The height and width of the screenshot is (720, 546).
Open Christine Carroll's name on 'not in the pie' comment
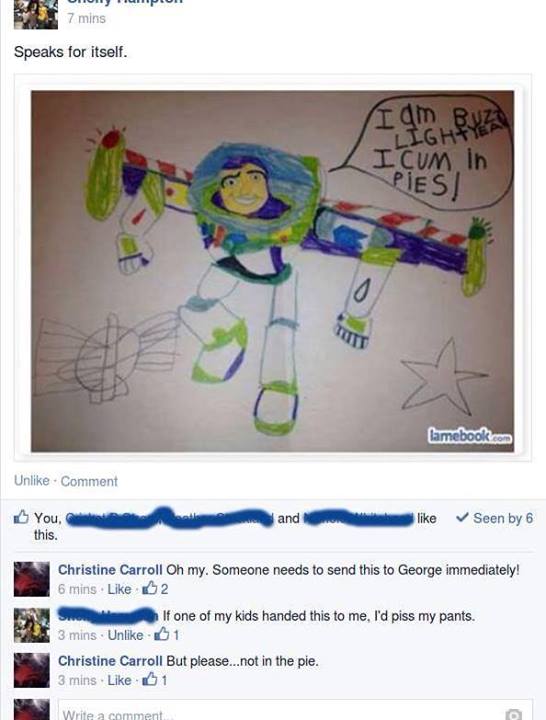[110, 661]
